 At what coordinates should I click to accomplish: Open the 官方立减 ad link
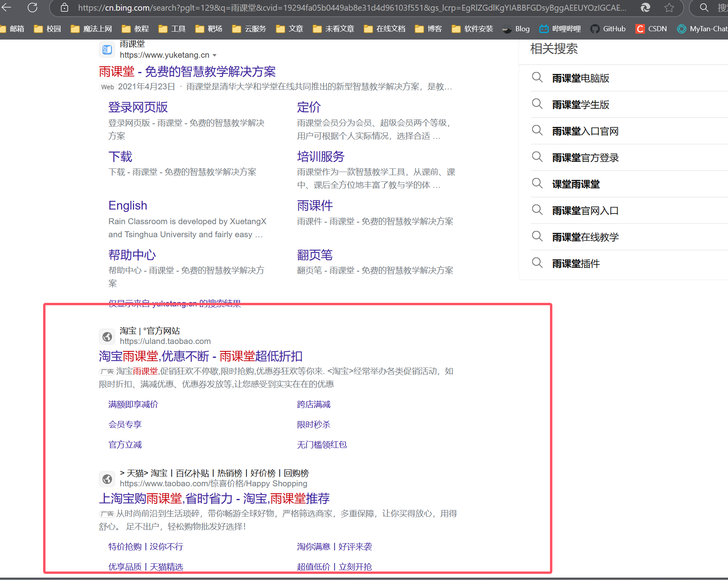coord(125,445)
